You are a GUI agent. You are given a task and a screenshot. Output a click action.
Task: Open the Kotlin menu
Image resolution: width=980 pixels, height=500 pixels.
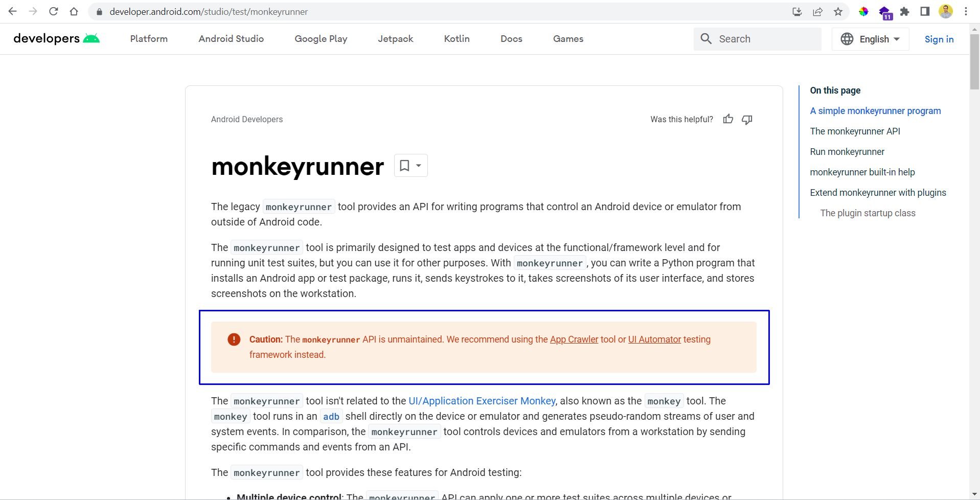(457, 39)
